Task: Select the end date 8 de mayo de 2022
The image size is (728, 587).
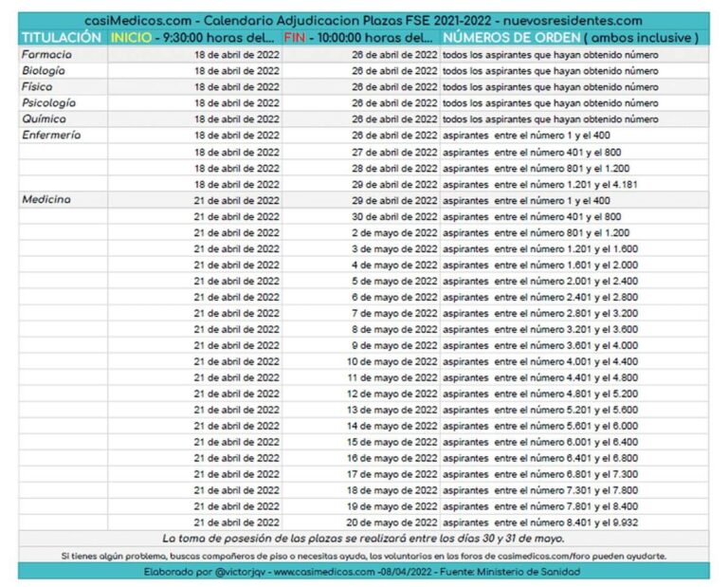Action: pyautogui.click(x=394, y=330)
